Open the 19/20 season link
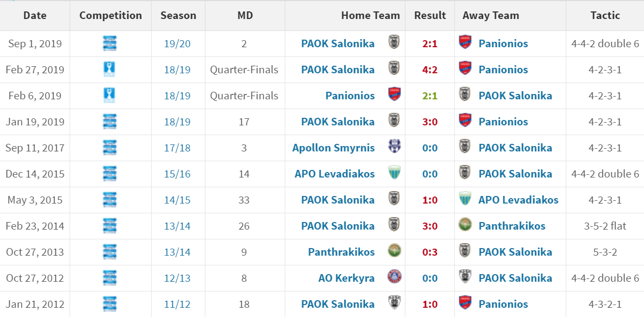This screenshot has height=317, width=644. tap(177, 43)
